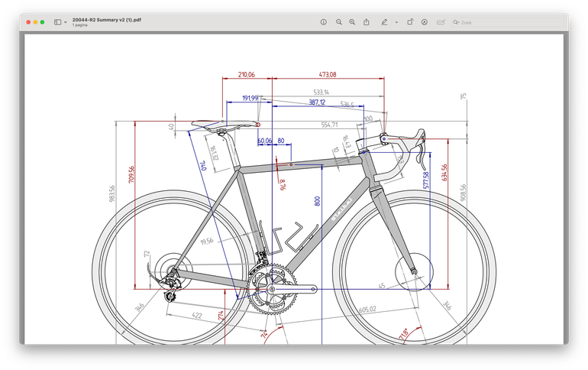This screenshot has width=588, height=370.
Task: Select the highlight pen tool
Action: click(384, 22)
